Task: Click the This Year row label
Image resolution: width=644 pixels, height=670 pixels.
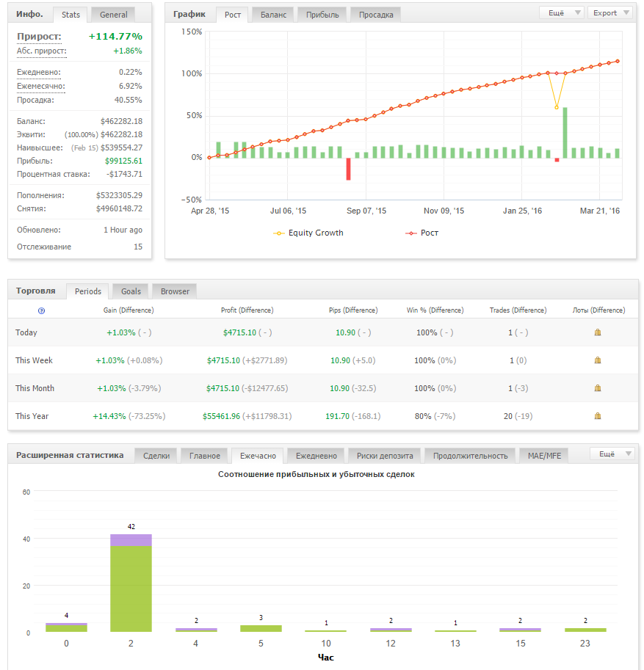Action: (x=32, y=416)
